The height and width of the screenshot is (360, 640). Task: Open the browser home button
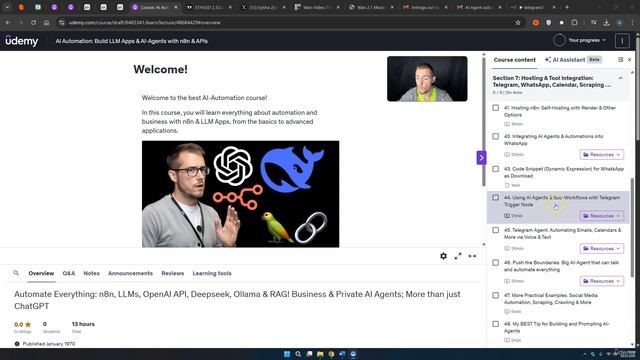click(x=46, y=22)
